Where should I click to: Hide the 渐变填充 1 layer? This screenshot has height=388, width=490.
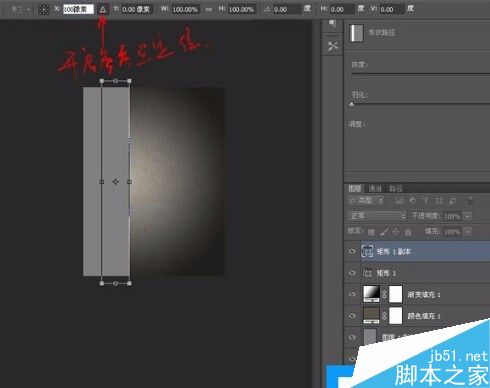(x=352, y=294)
